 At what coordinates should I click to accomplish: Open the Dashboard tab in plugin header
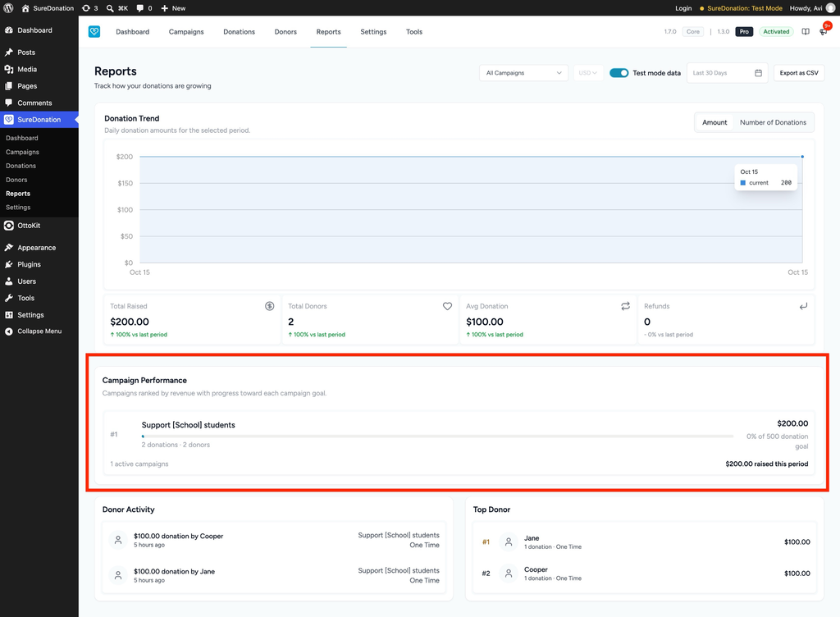(132, 32)
